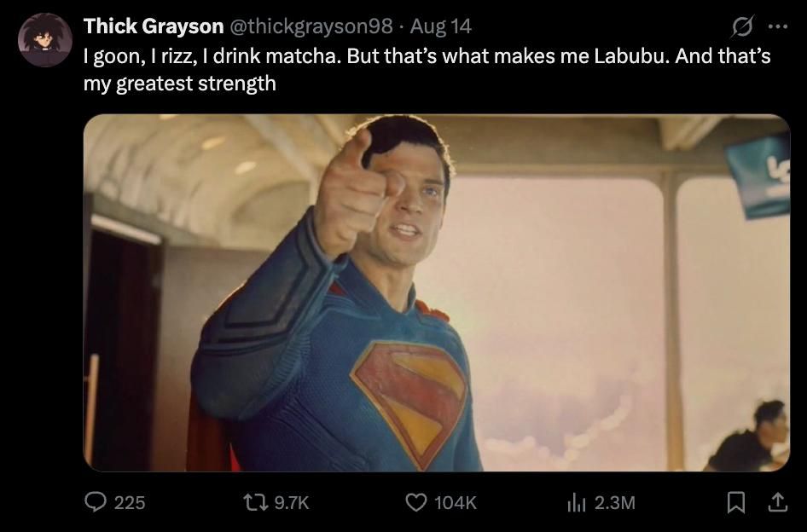The width and height of the screenshot is (807, 532).
Task: Share the post via upload arrow icon
Action: tap(778, 502)
